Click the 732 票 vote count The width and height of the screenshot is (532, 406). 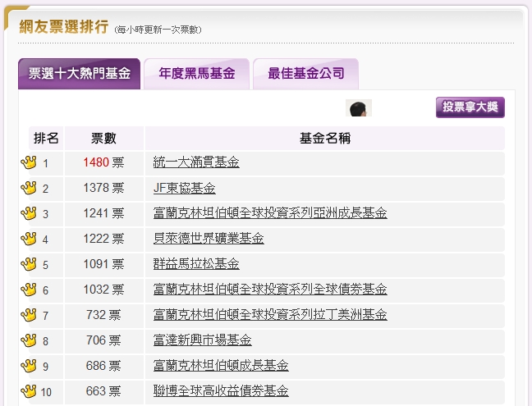tap(103, 315)
